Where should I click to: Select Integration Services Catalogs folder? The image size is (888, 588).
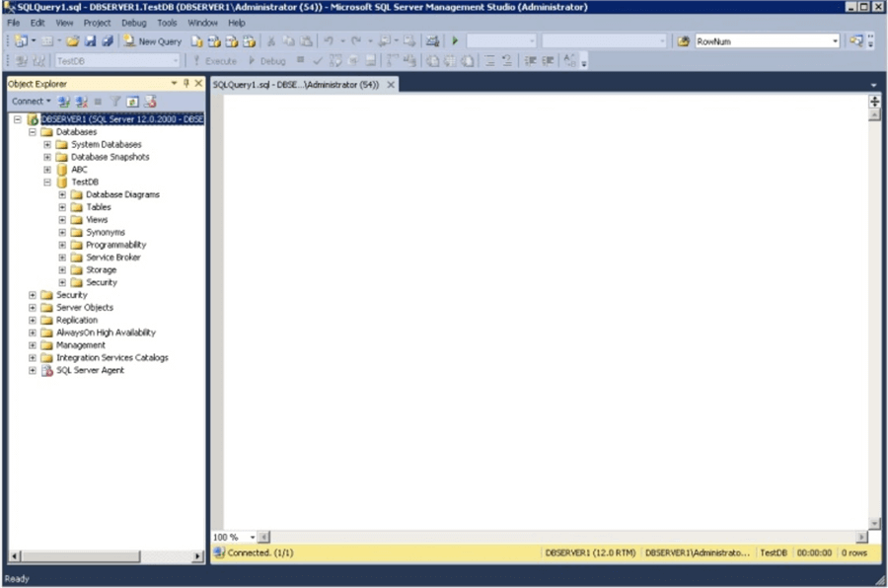pos(112,357)
